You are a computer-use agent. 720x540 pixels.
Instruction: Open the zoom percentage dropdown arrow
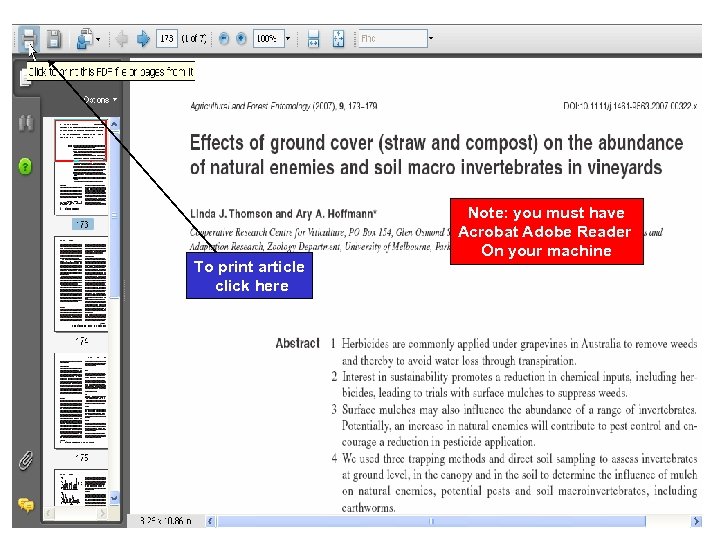[x=288, y=39]
